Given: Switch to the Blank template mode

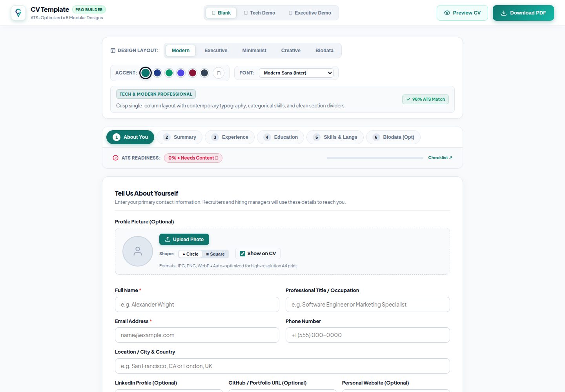Looking at the screenshot, I should coord(221,13).
